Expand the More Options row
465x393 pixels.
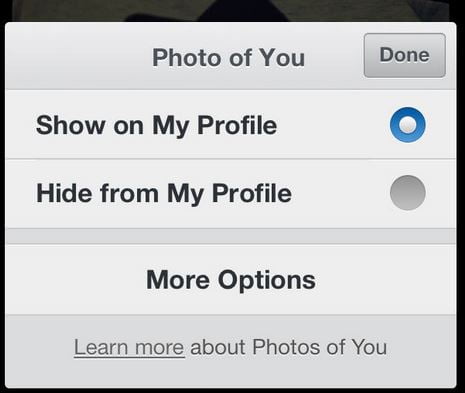(231, 280)
